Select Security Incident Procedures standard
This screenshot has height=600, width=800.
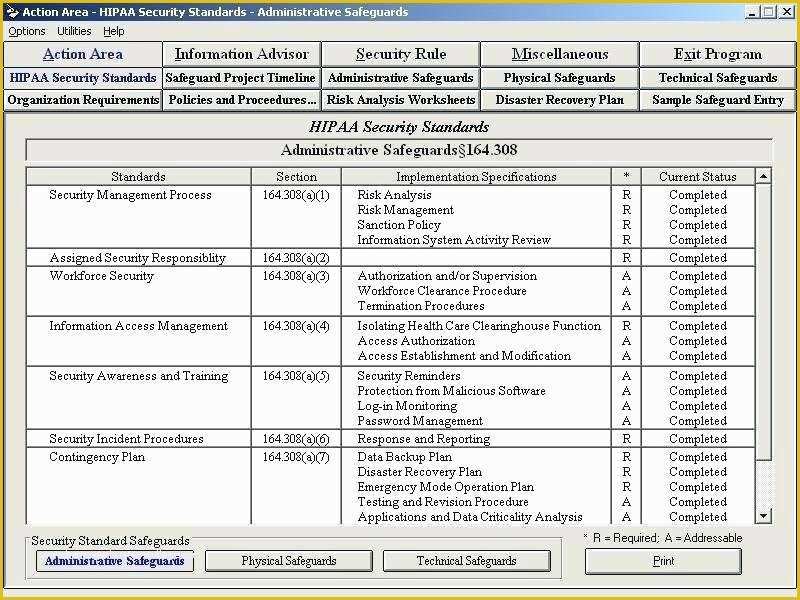(126, 439)
